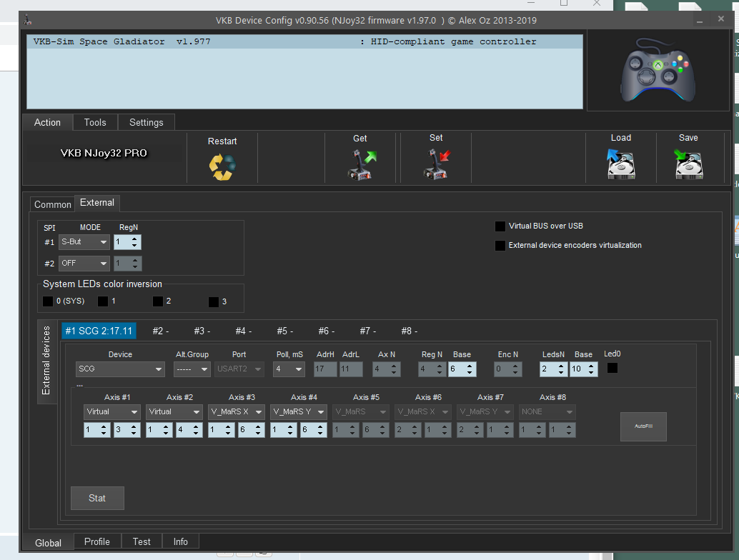Viewport: 739px width, 560px height.
Task: Enable Virtual BUS over USB checkbox
Action: click(500, 226)
